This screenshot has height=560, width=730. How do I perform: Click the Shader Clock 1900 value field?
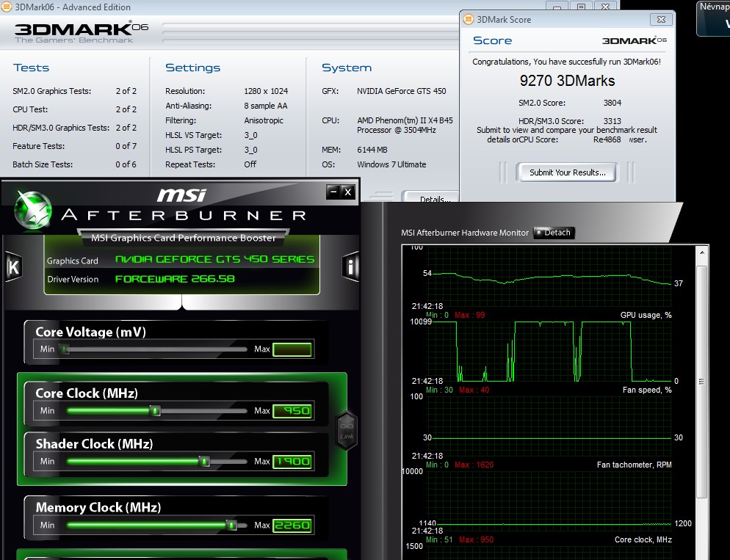(x=292, y=462)
